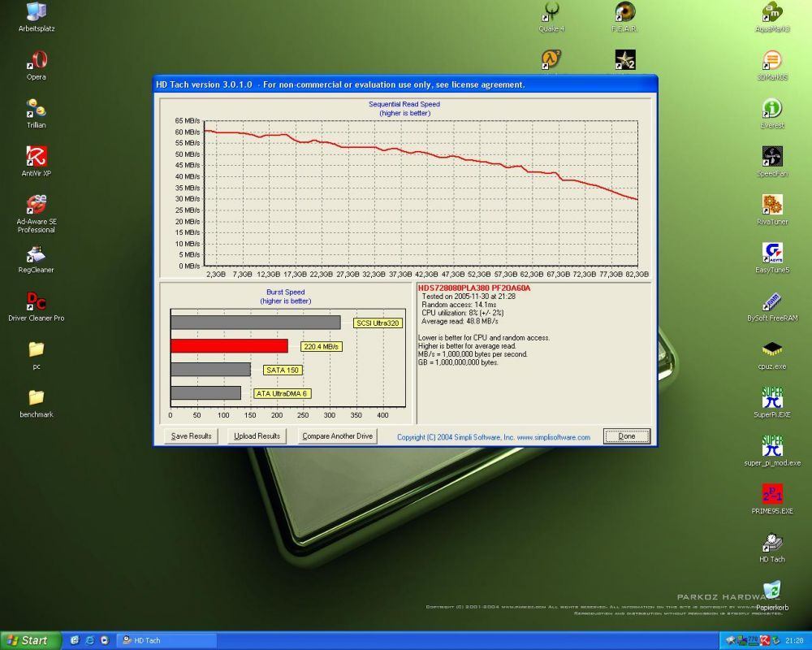Viewport: 812px width, 650px height.
Task: Click the HDS728080PLA380 drive name text
Action: (474, 288)
